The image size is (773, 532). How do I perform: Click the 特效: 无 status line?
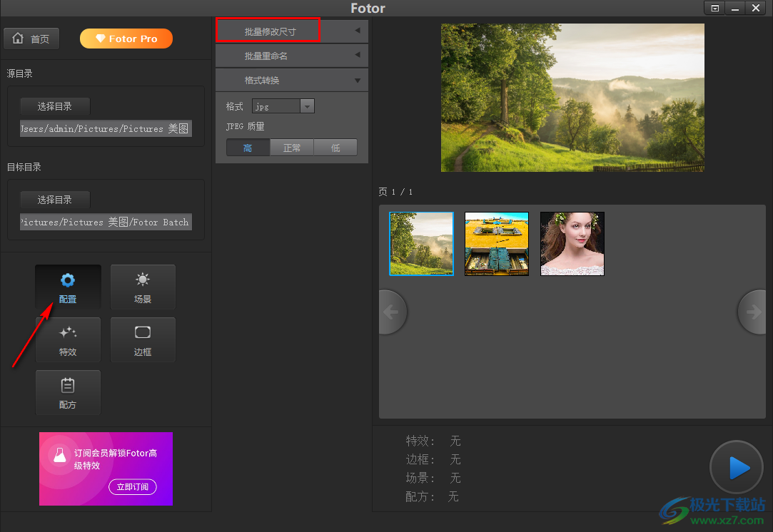pyautogui.click(x=433, y=441)
